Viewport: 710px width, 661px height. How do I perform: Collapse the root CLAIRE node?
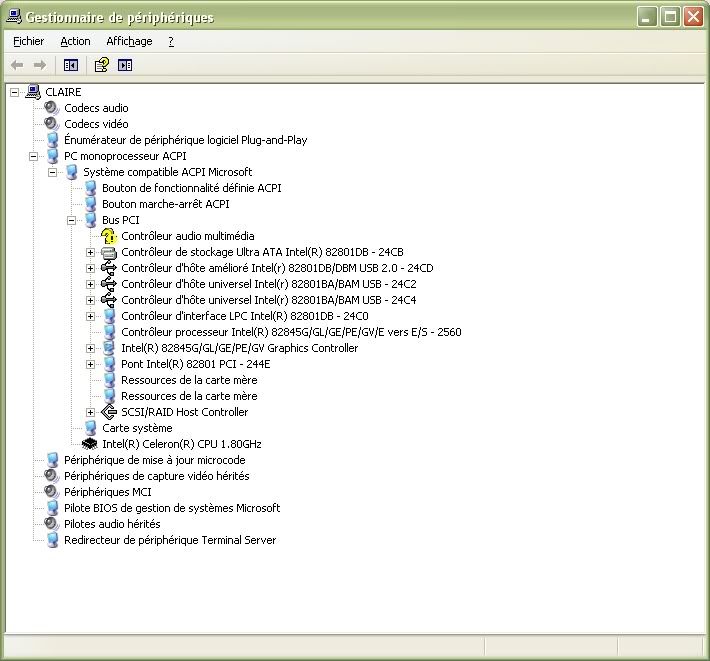pos(14,92)
